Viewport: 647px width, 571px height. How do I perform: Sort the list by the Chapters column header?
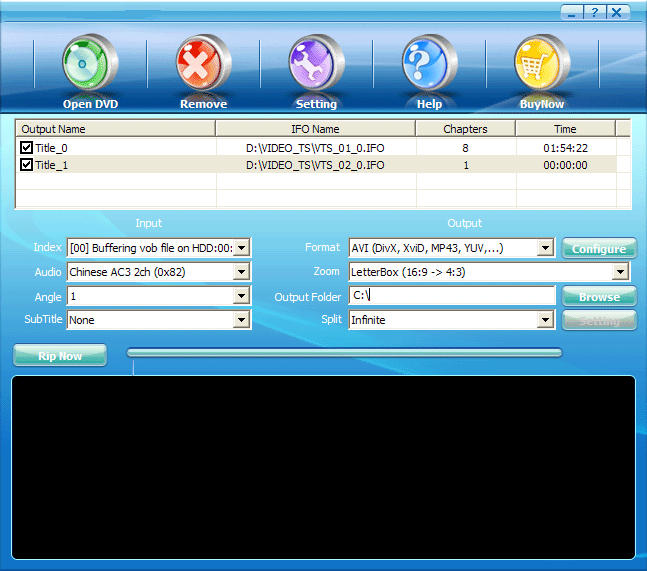click(x=465, y=129)
